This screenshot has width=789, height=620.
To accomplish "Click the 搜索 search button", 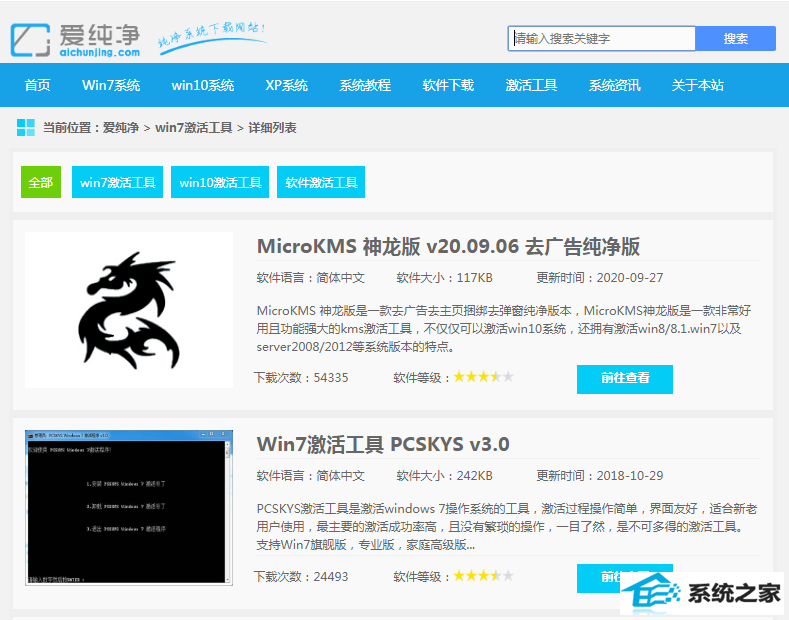I will 736,39.
